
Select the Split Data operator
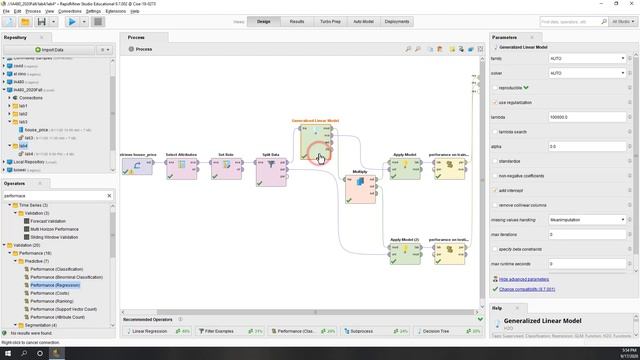coord(271,172)
